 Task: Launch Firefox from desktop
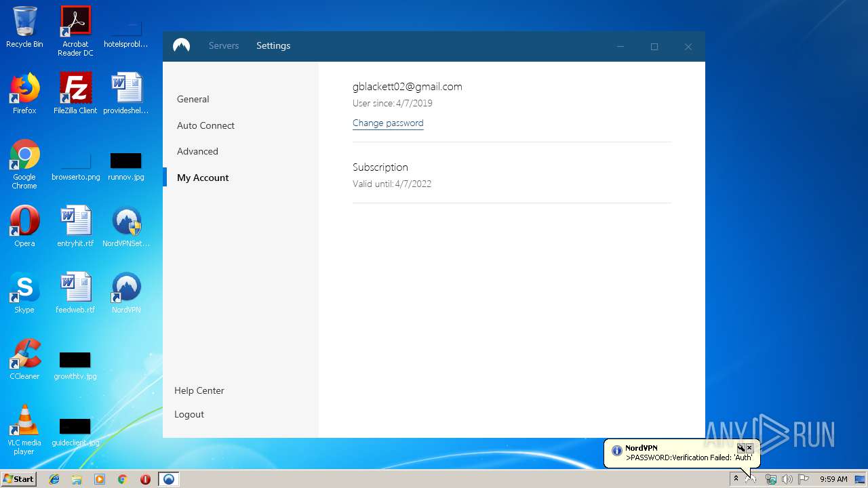click(x=24, y=94)
